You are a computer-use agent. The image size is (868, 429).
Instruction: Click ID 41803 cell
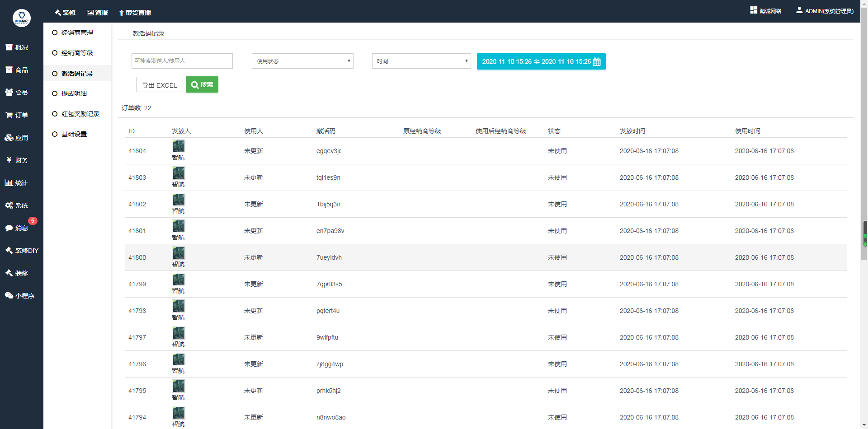[137, 177]
